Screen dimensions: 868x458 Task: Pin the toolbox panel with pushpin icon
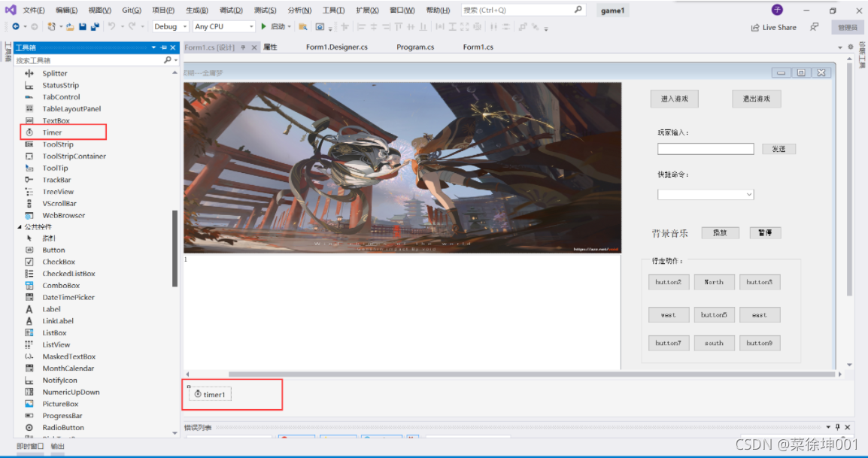pos(164,47)
